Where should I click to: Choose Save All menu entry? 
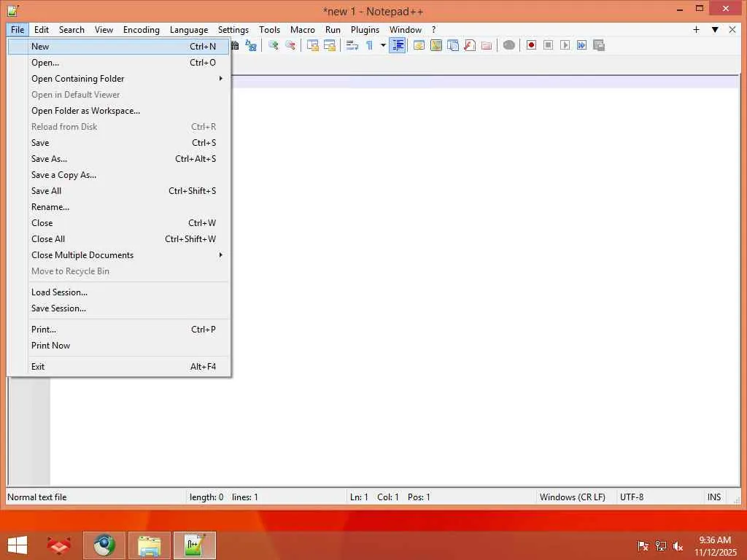pos(119,191)
